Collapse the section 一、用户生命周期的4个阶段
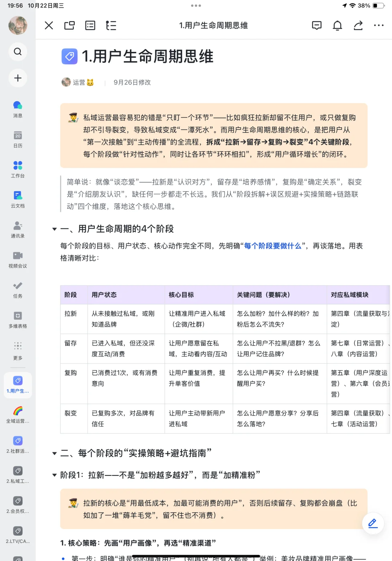Screen dimensions: 392x561 click(x=54, y=229)
